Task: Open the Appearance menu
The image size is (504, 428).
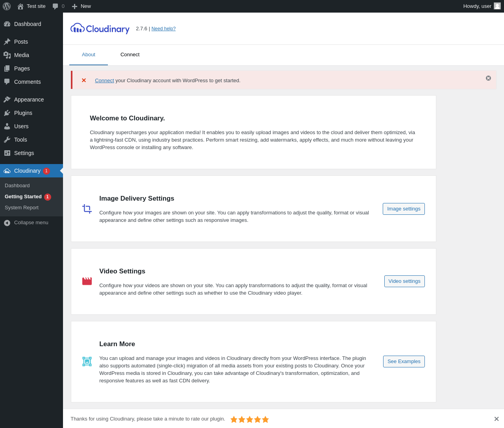Action: pos(29,100)
